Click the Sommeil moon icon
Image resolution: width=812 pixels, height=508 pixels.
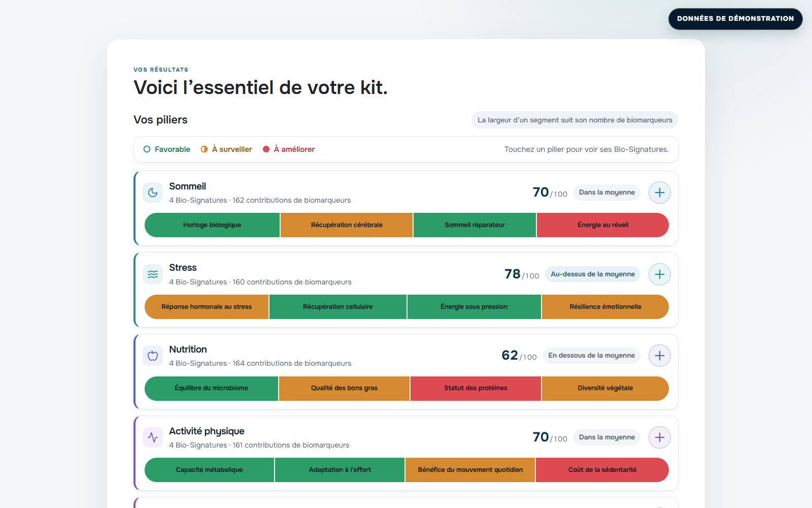click(x=153, y=193)
